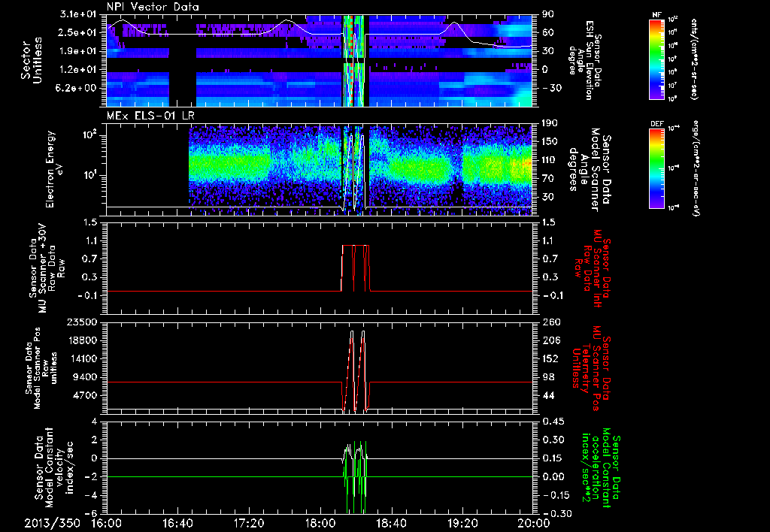Click the 2013/350 date label
The height and width of the screenshot is (532, 770).
coord(52,523)
